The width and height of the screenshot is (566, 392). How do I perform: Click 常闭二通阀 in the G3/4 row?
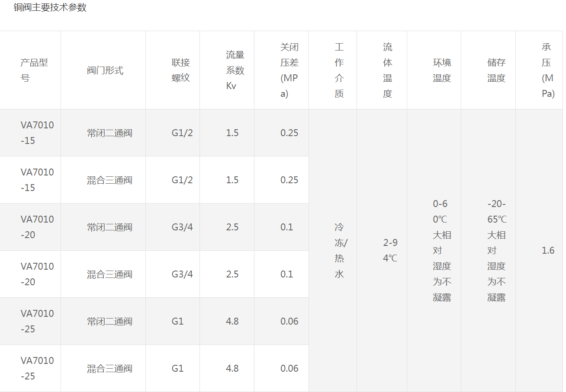109,227
